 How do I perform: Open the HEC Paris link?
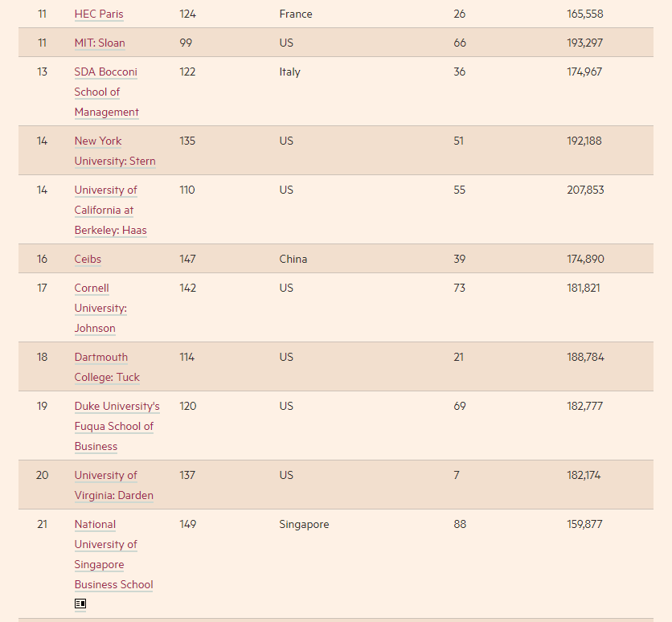(99, 14)
